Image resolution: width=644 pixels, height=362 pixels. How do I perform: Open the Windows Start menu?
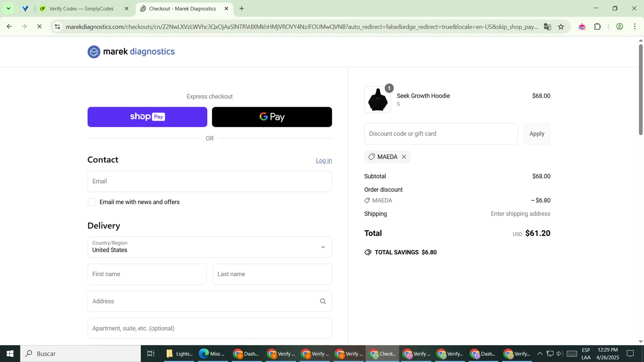(x=10, y=354)
